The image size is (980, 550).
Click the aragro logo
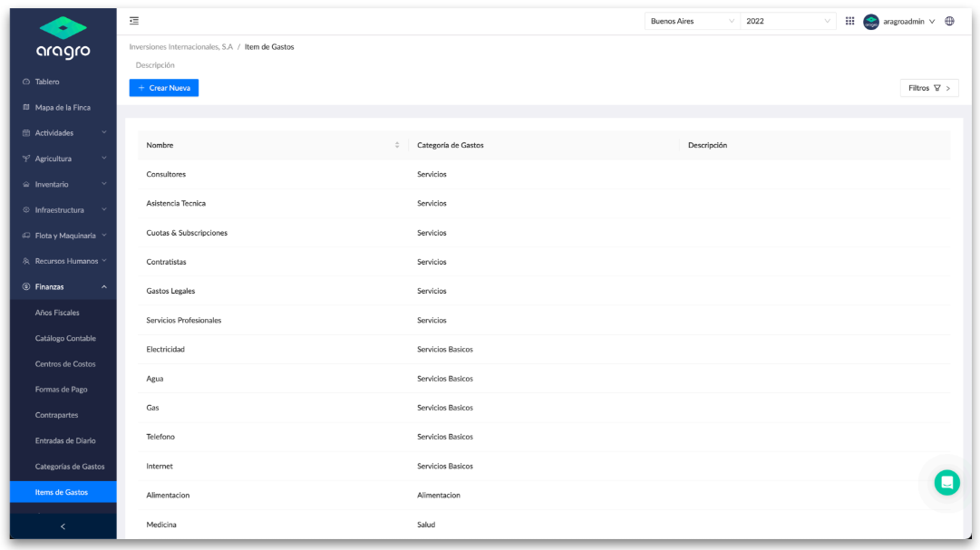pos(63,38)
